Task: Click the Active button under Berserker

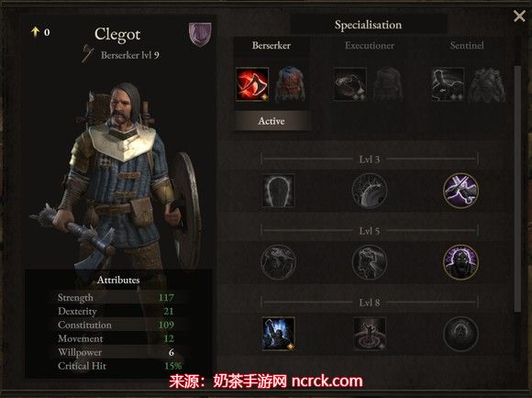Action: click(x=272, y=121)
